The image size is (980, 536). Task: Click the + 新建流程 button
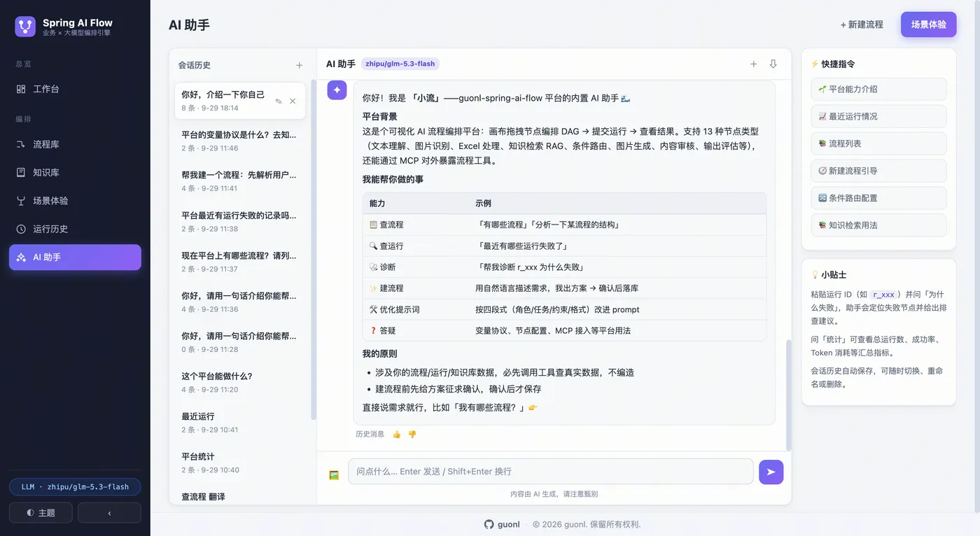point(862,24)
